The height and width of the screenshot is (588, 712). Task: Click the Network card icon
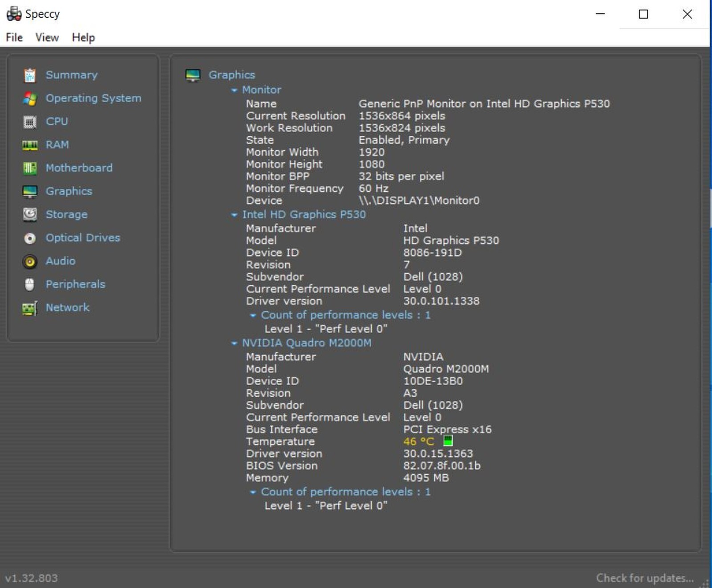pos(30,308)
